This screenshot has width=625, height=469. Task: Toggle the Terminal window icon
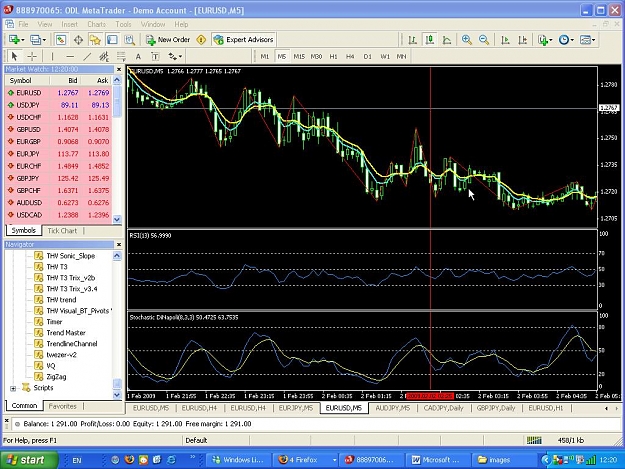(112, 39)
